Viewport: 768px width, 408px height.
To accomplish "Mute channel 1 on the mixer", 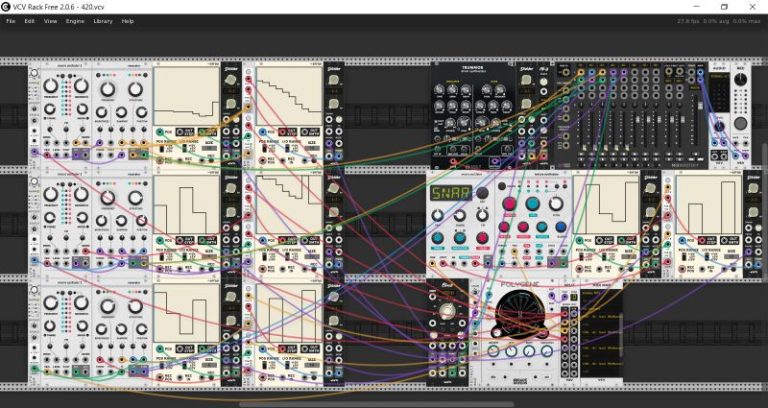I will click(x=581, y=154).
